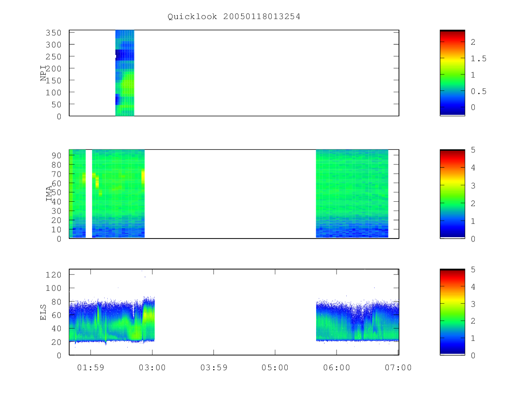Click the time axis label 07:00
The image size is (532, 399).
point(398,368)
